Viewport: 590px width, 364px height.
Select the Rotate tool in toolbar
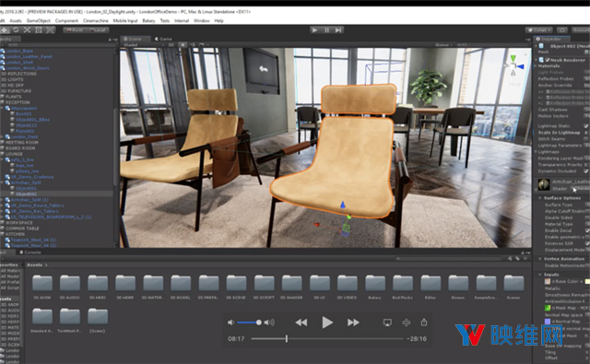coord(16,29)
